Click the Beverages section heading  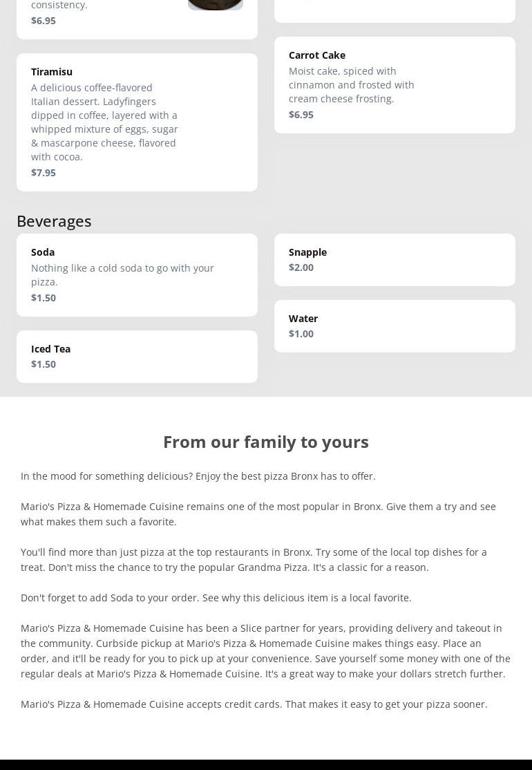pyautogui.click(x=54, y=221)
